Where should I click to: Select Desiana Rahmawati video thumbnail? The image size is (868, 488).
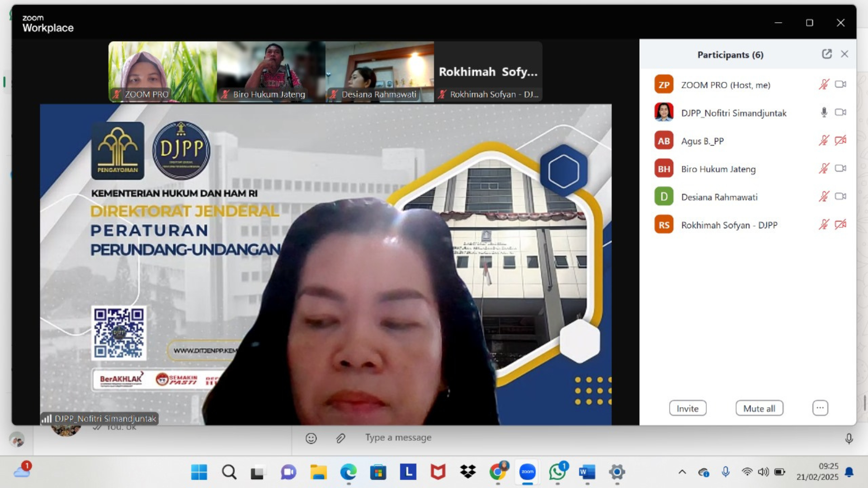point(380,72)
